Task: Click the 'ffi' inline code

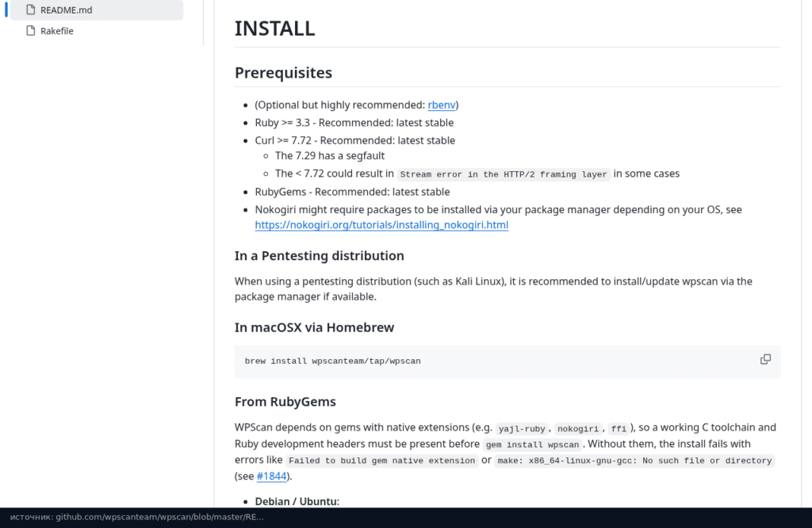Action: (x=619, y=429)
